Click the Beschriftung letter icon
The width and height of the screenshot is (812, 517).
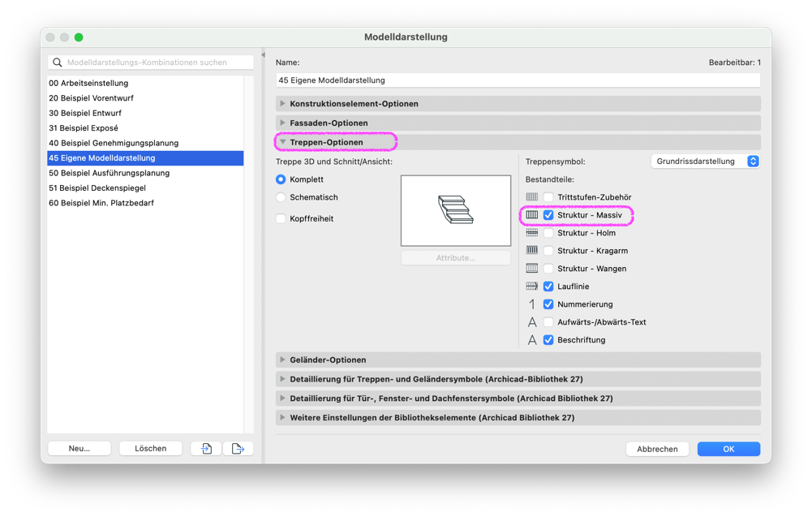pos(532,340)
